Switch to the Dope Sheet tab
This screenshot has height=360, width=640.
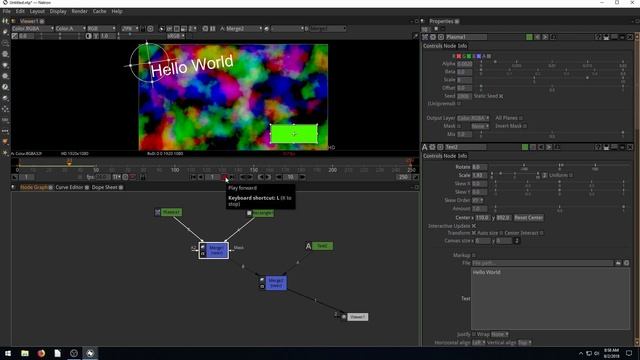(104, 187)
